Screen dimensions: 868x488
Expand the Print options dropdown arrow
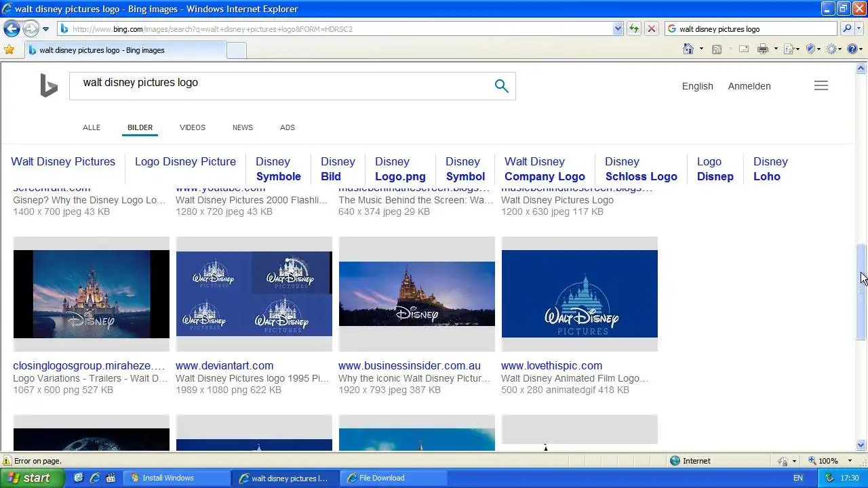pos(776,49)
